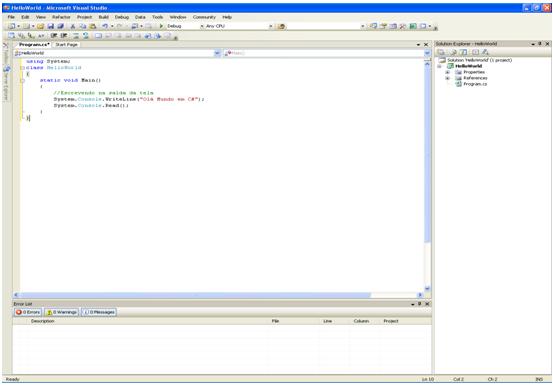
Task: Open the Build menu
Action: click(103, 17)
